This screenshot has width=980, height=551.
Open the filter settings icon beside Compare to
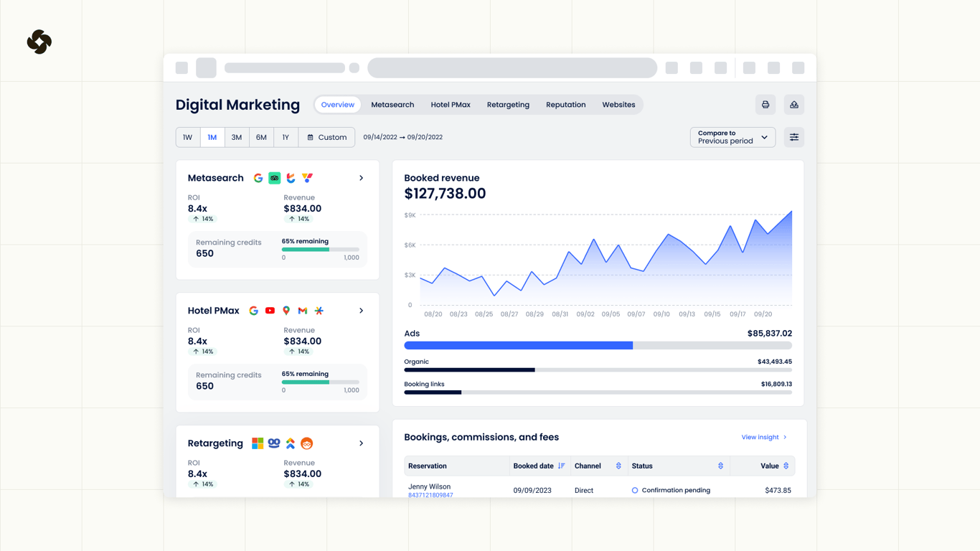[793, 136]
